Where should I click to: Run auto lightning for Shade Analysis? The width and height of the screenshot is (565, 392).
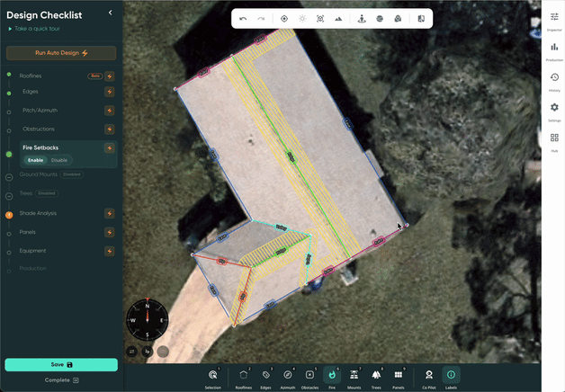pos(110,213)
